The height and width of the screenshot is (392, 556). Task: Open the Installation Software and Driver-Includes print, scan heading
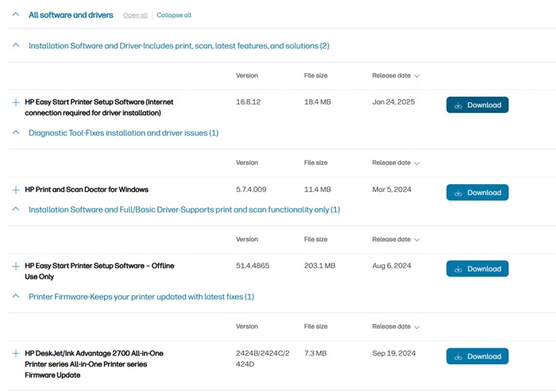(179, 46)
